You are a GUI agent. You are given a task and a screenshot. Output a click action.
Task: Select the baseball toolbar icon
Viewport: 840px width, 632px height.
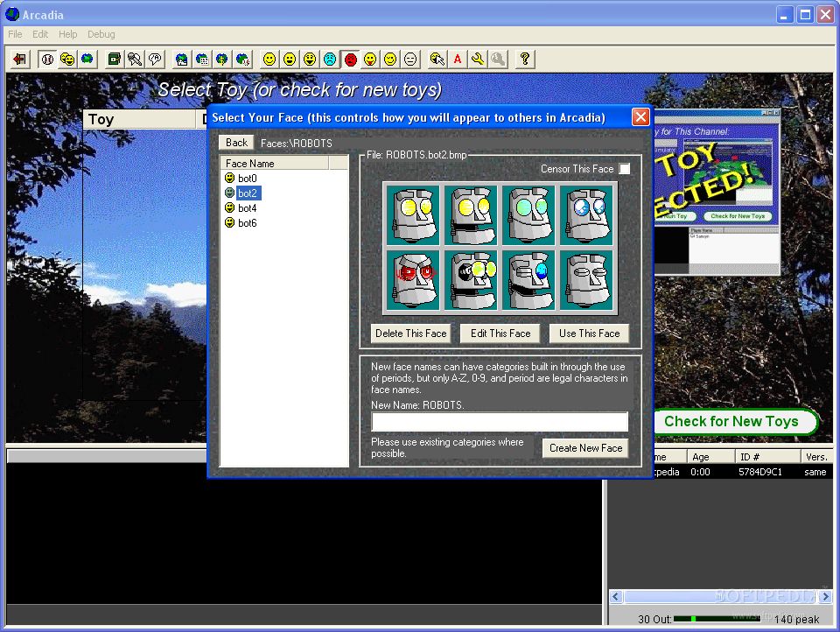click(x=47, y=59)
